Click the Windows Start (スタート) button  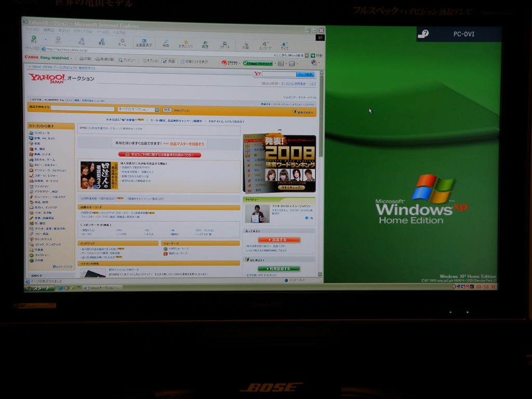[40, 288]
